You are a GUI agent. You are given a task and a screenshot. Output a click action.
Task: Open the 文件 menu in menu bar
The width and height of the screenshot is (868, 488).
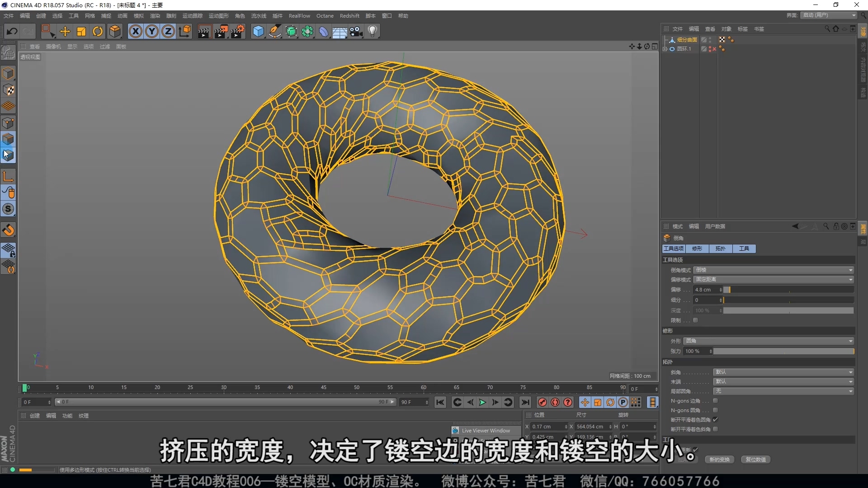(x=9, y=16)
